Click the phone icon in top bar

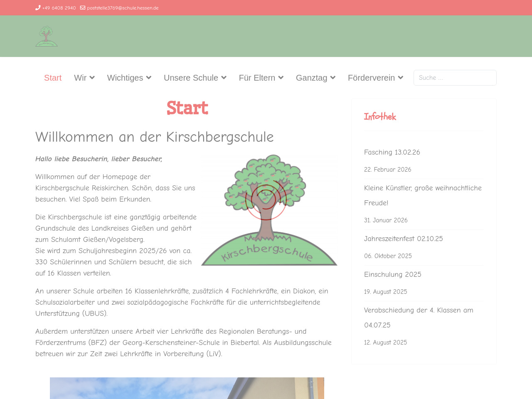(38, 7)
